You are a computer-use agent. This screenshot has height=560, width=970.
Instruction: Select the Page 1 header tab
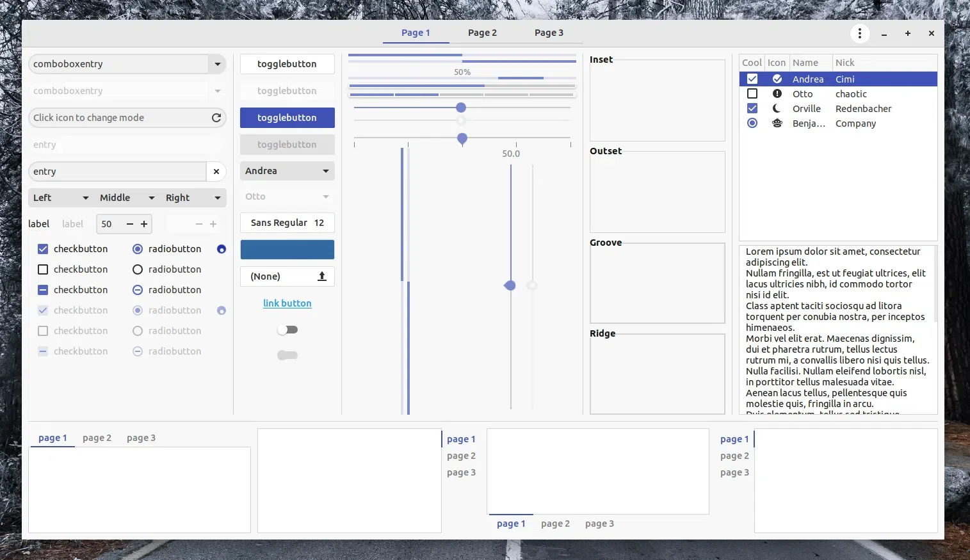coord(416,33)
